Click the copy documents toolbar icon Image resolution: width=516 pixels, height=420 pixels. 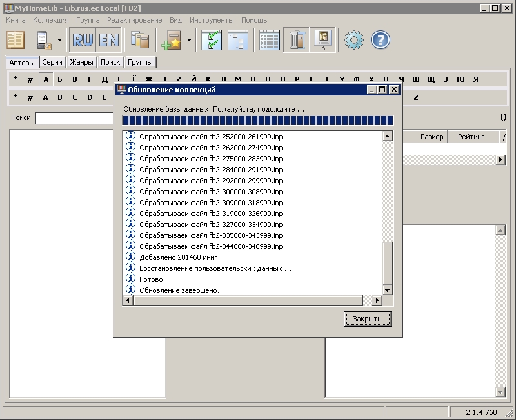coord(139,40)
